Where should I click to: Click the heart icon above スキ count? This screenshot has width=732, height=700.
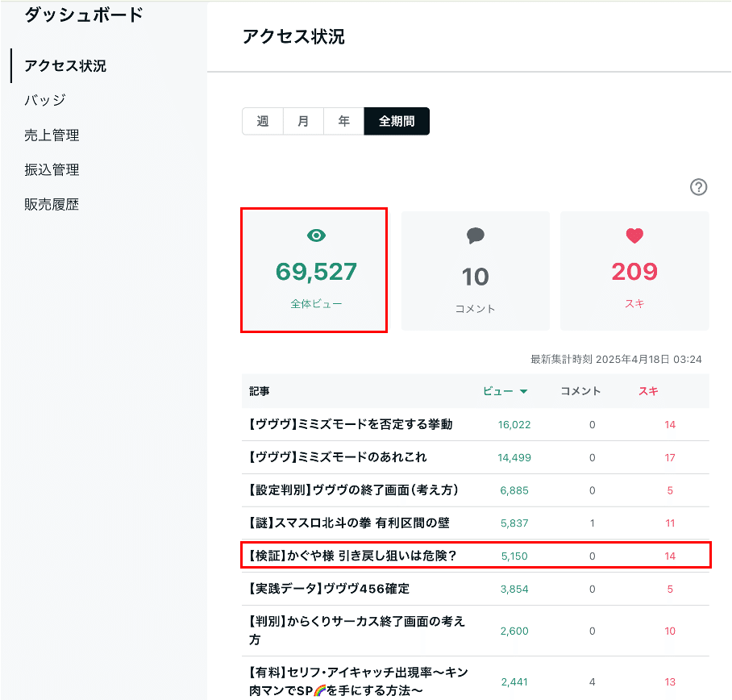pos(634,235)
